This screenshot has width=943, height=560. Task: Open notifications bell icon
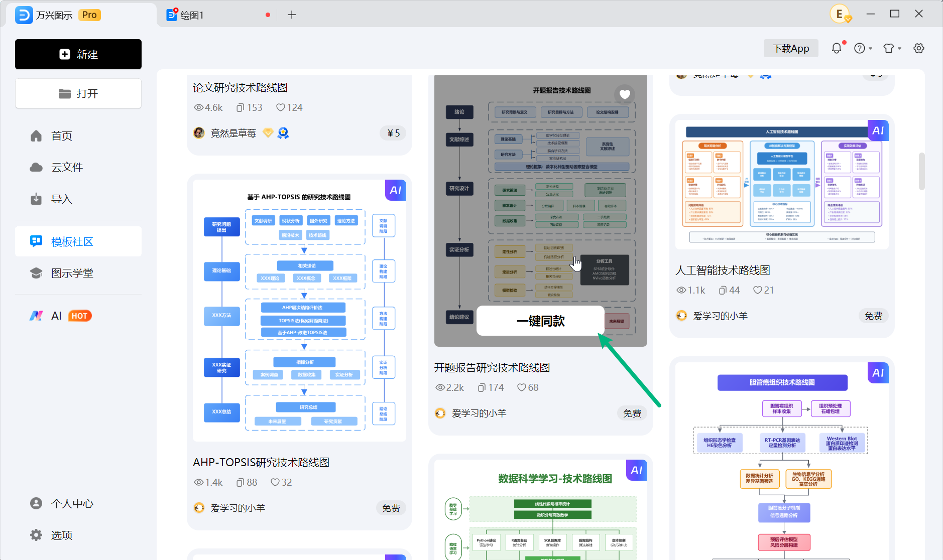point(837,48)
